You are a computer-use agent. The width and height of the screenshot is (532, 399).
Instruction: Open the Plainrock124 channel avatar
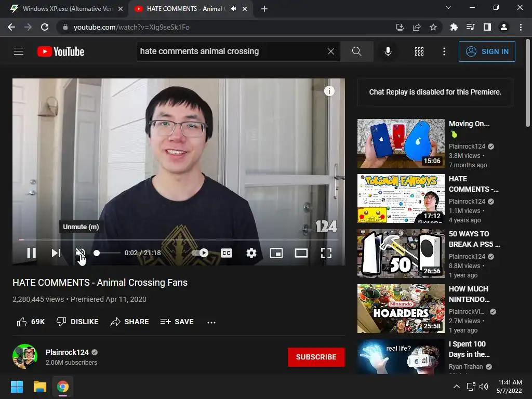25,356
